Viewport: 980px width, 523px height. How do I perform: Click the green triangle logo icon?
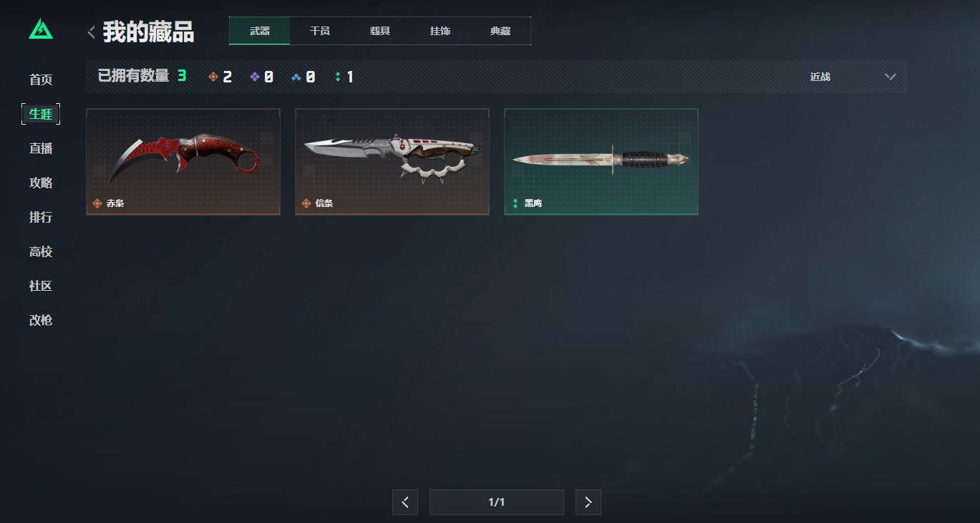pos(41,29)
